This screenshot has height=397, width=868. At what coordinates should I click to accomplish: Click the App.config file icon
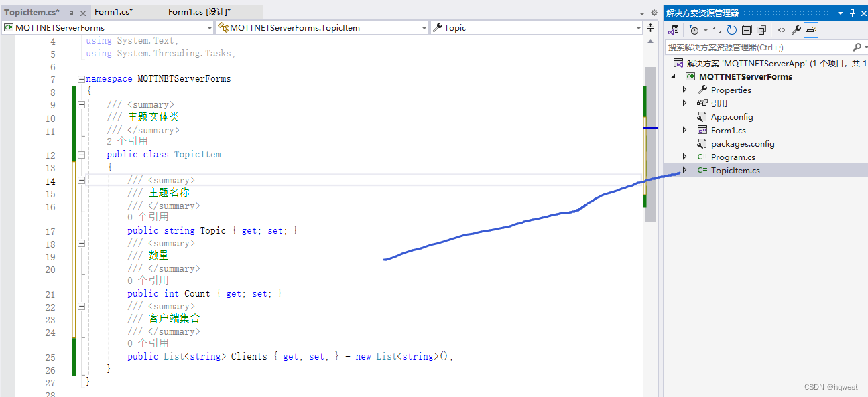tap(702, 116)
